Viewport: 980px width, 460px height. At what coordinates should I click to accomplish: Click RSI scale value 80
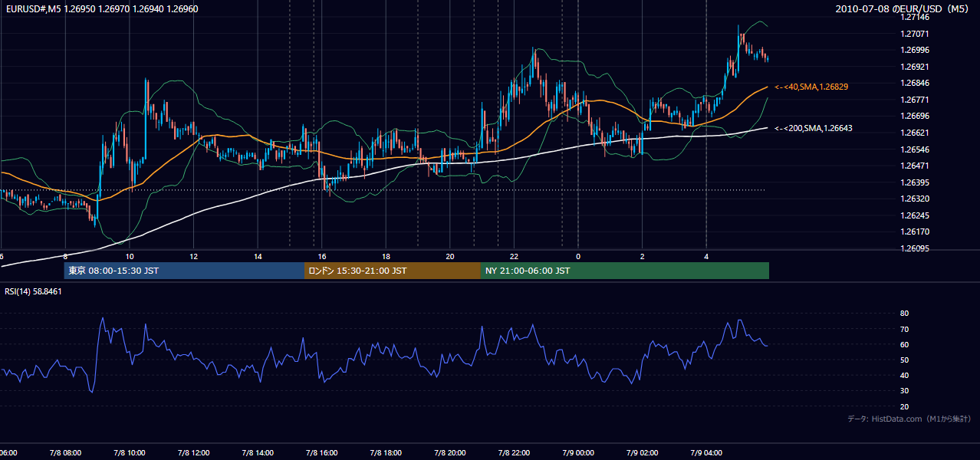(904, 314)
